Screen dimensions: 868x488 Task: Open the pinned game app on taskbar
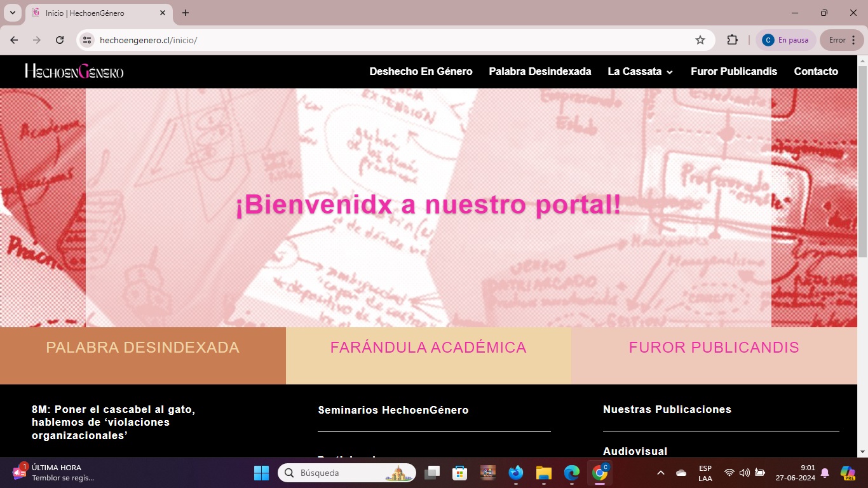pos(488,473)
